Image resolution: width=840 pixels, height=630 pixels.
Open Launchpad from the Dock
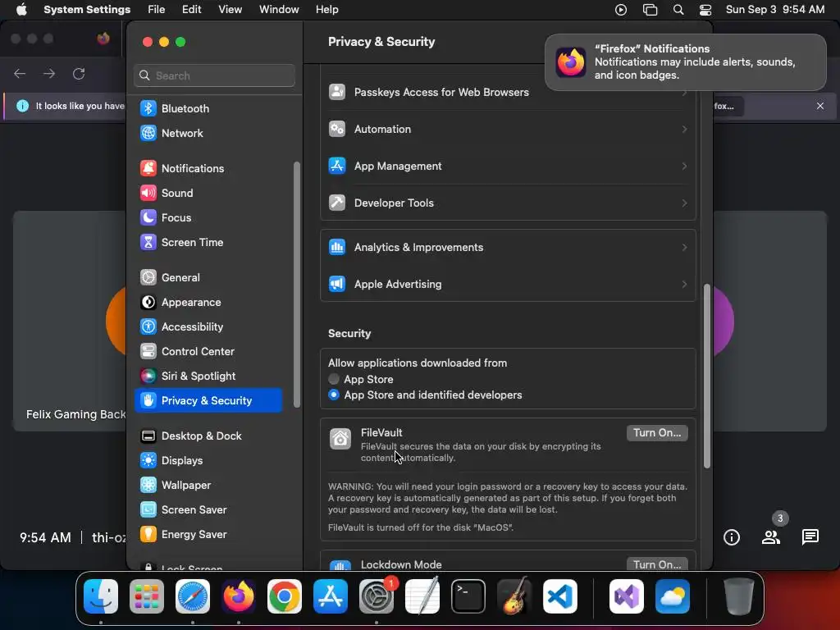click(147, 596)
